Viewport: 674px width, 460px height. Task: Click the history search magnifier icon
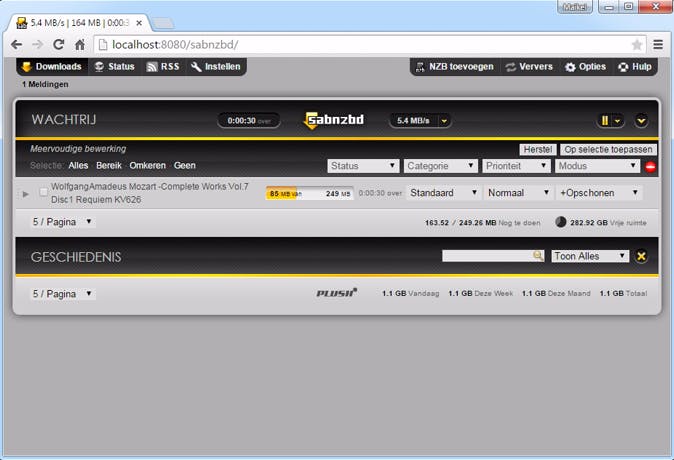coord(538,255)
